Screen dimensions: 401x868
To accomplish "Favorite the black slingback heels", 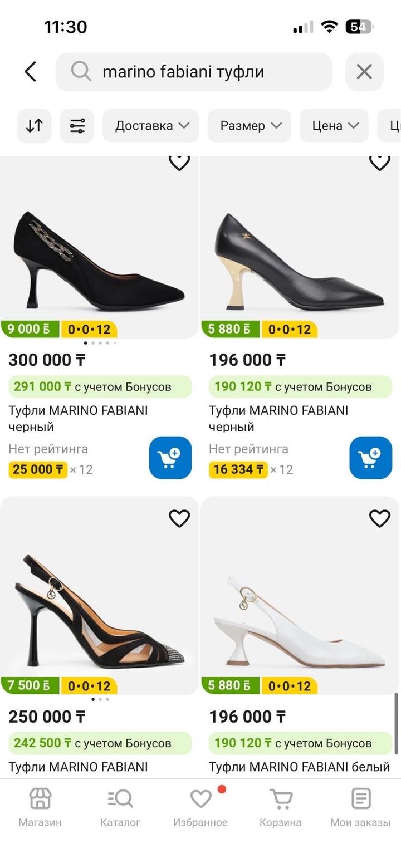I will (x=179, y=518).
